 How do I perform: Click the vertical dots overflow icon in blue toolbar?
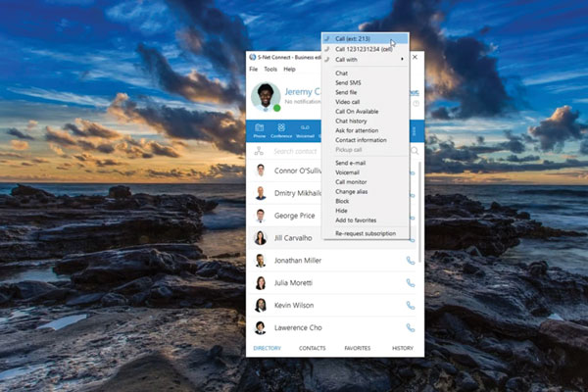coord(414,131)
